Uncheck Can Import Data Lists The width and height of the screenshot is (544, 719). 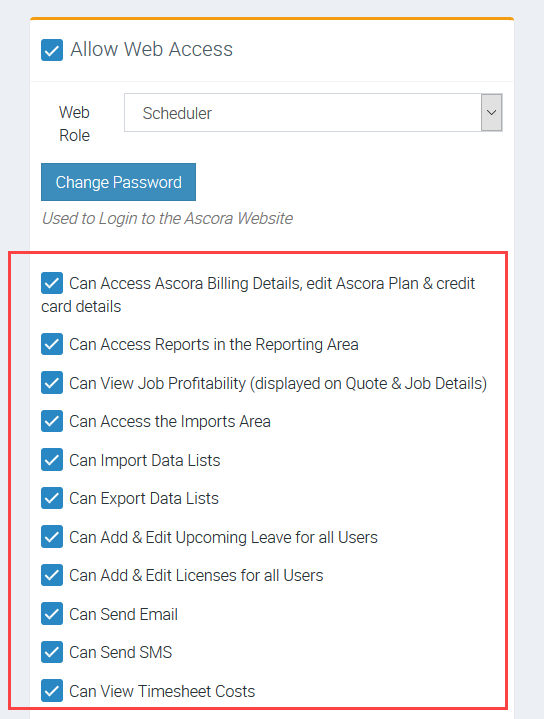[x=52, y=460]
